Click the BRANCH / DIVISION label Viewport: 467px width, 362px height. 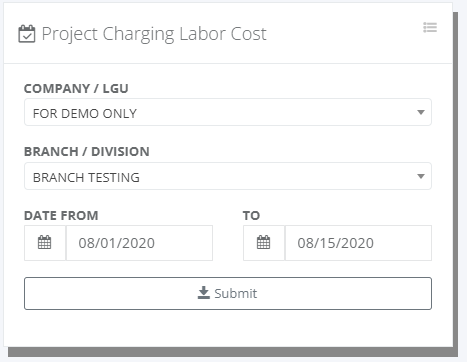(x=87, y=152)
